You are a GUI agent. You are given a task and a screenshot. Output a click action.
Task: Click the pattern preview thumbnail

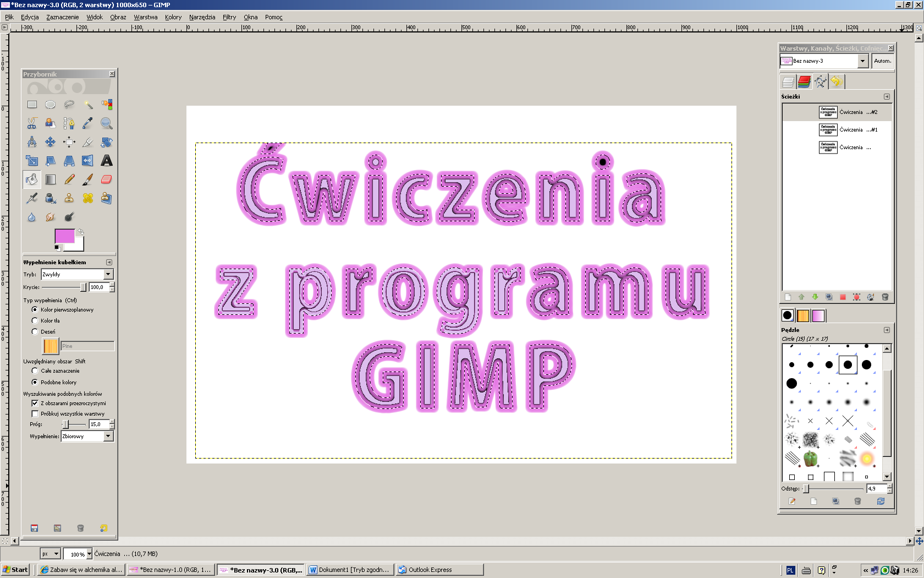tap(50, 346)
